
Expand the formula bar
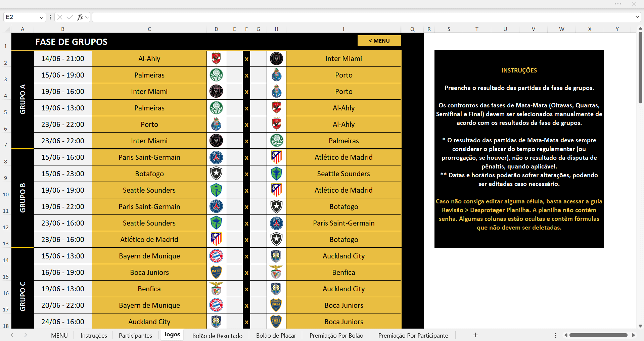(x=637, y=17)
